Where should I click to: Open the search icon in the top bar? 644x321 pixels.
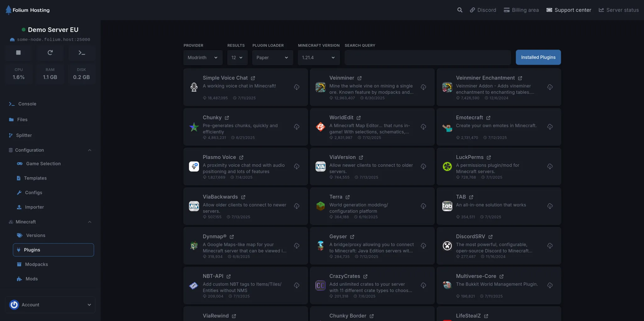point(459,10)
